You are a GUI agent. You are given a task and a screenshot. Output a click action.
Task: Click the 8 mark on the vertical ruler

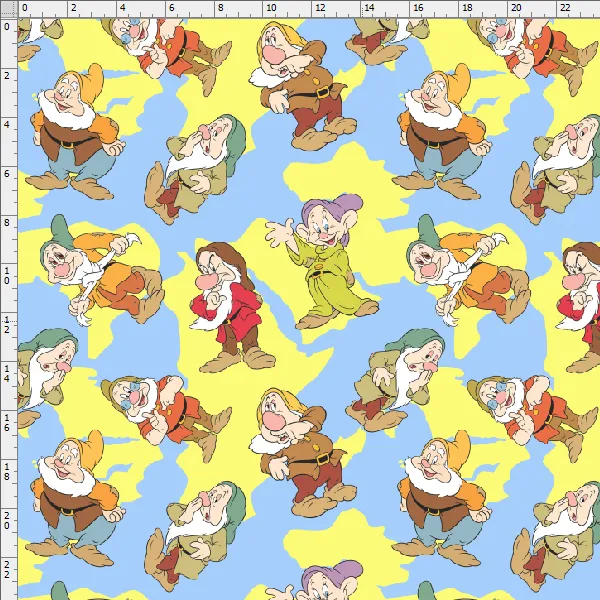(7, 222)
